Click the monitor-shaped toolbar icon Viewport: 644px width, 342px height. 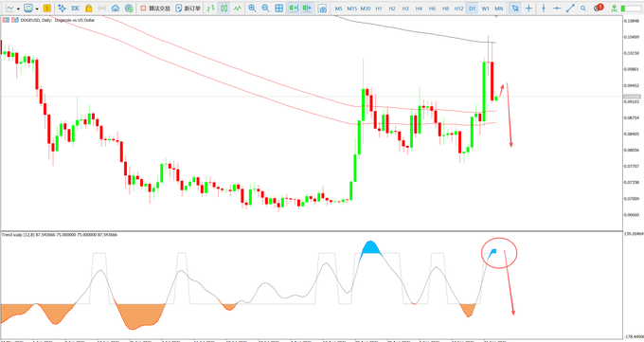click(28, 9)
